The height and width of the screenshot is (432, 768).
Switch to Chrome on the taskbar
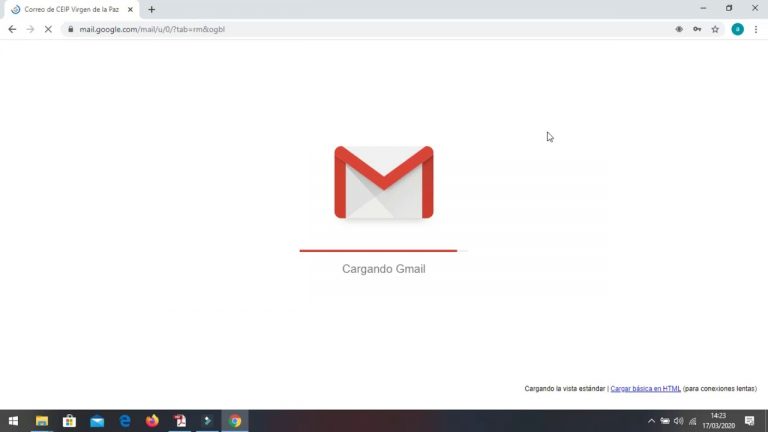pyautogui.click(x=235, y=421)
